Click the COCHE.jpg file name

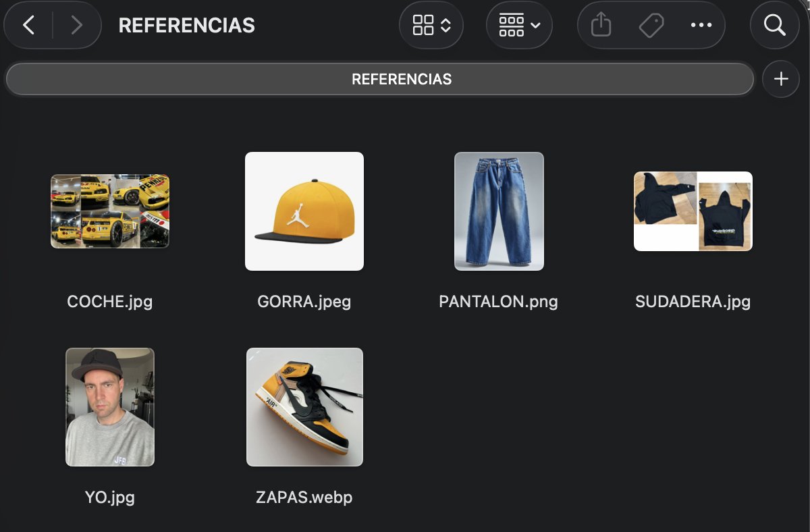click(x=110, y=301)
